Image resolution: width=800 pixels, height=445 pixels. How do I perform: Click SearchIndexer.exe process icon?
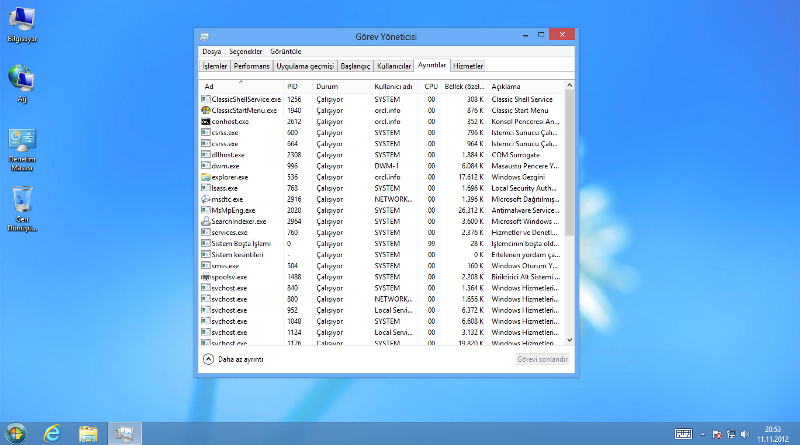click(206, 221)
